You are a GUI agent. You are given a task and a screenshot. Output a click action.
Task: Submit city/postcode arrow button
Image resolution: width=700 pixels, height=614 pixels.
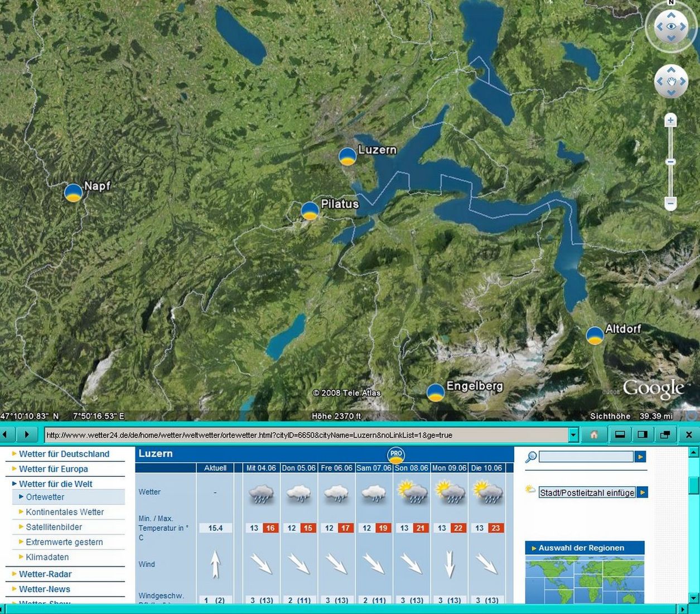(643, 492)
